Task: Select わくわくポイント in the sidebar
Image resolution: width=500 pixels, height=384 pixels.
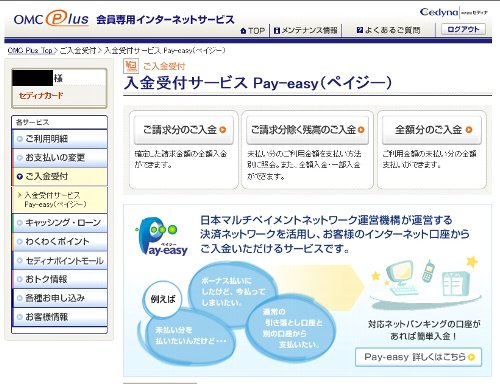Action: 60,241
